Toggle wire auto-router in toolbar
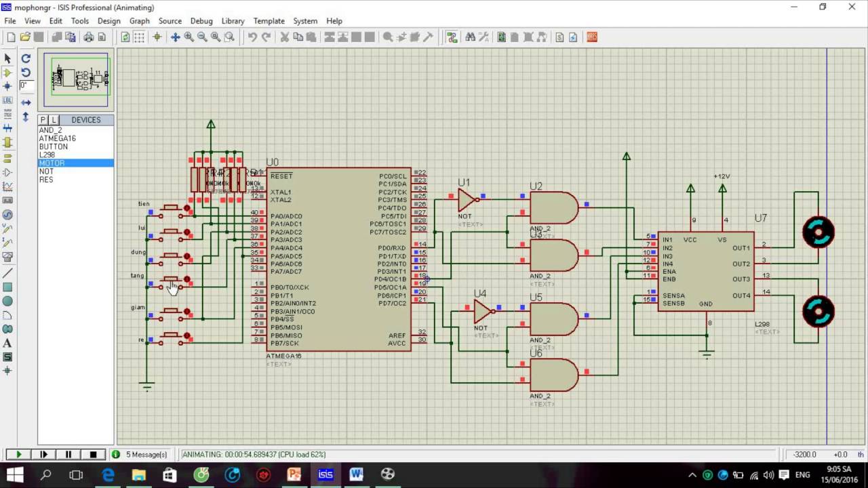 pyautogui.click(x=452, y=37)
